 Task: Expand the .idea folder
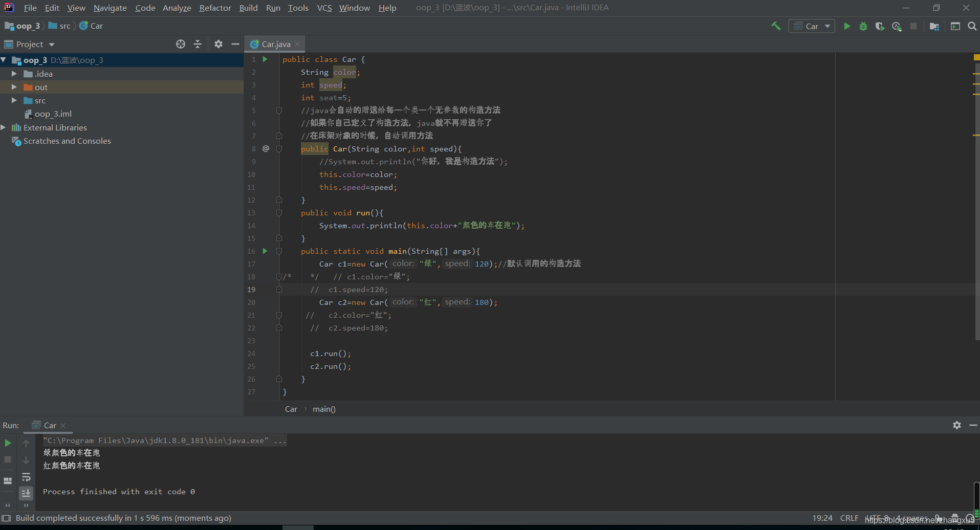click(x=14, y=74)
